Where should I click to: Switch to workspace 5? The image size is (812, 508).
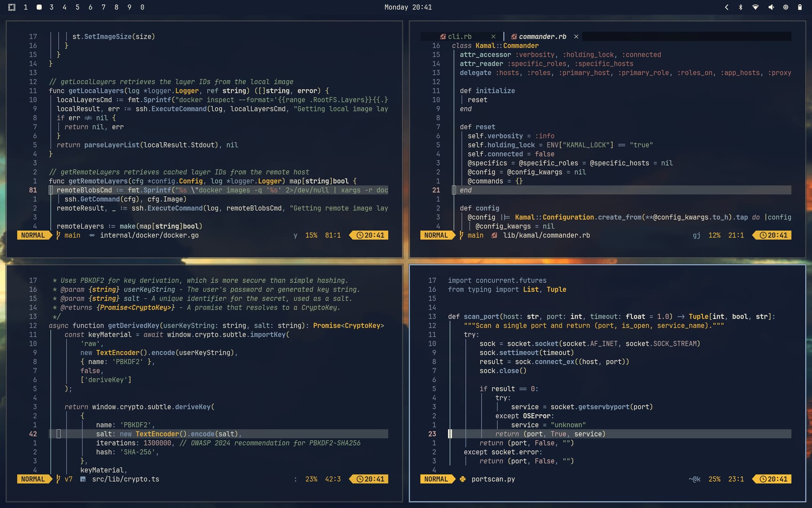point(78,7)
